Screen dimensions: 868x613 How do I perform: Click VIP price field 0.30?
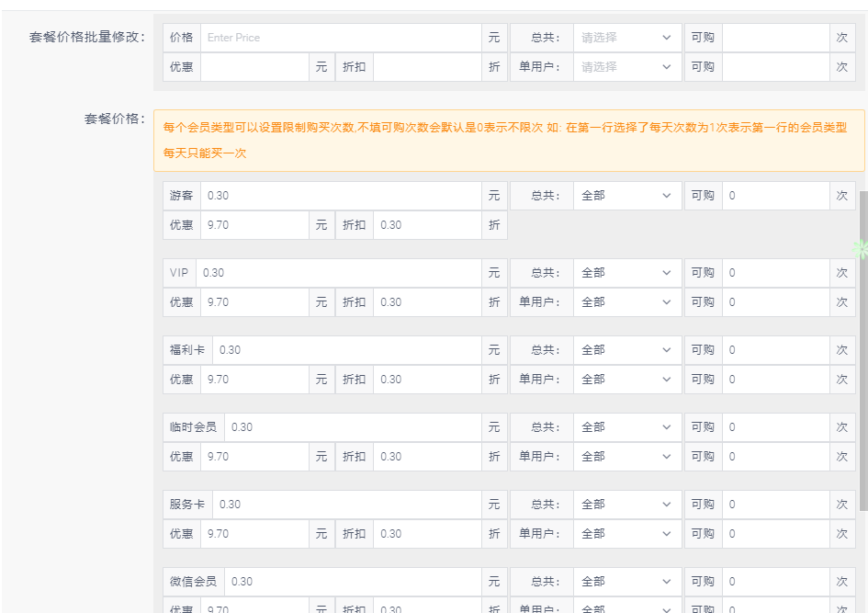pos(339,273)
